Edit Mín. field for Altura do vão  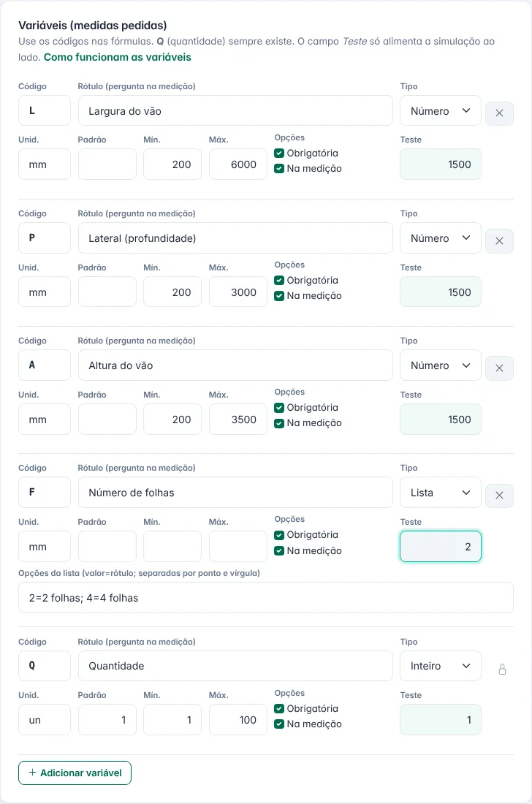pos(172,419)
